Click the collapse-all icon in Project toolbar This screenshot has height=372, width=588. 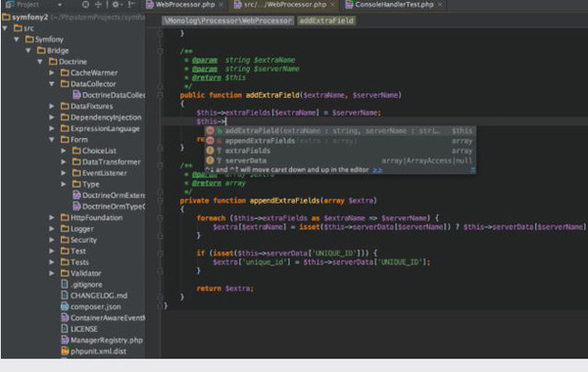tap(98, 5)
